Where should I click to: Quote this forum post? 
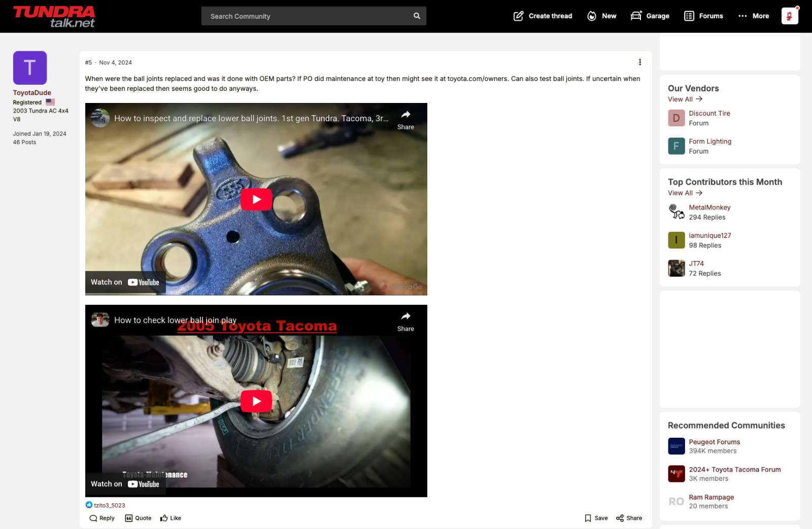coord(138,518)
